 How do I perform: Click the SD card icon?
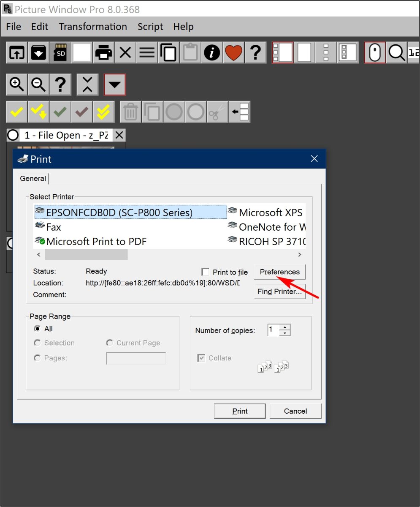[60, 53]
